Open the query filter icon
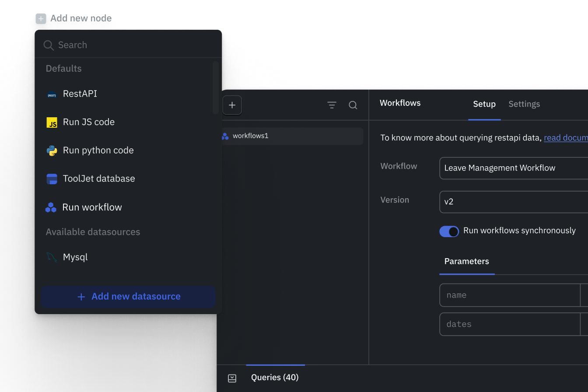588x392 pixels. [332, 105]
